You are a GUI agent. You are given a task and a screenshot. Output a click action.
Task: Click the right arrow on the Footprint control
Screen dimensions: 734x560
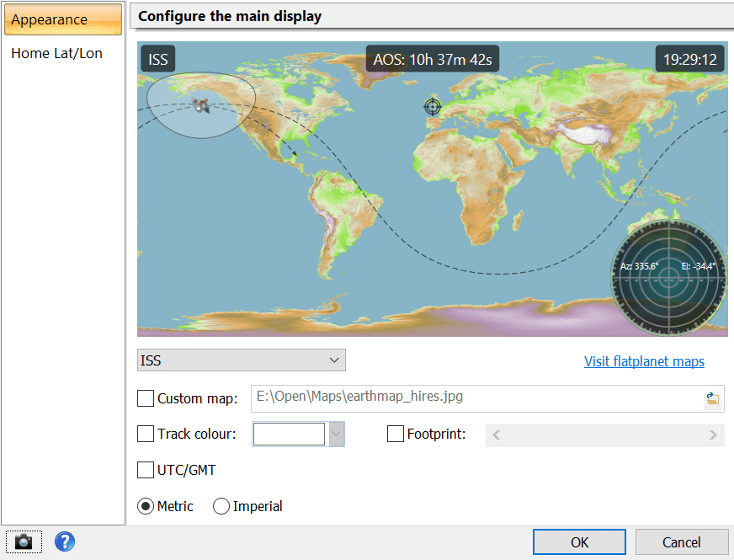pos(715,433)
